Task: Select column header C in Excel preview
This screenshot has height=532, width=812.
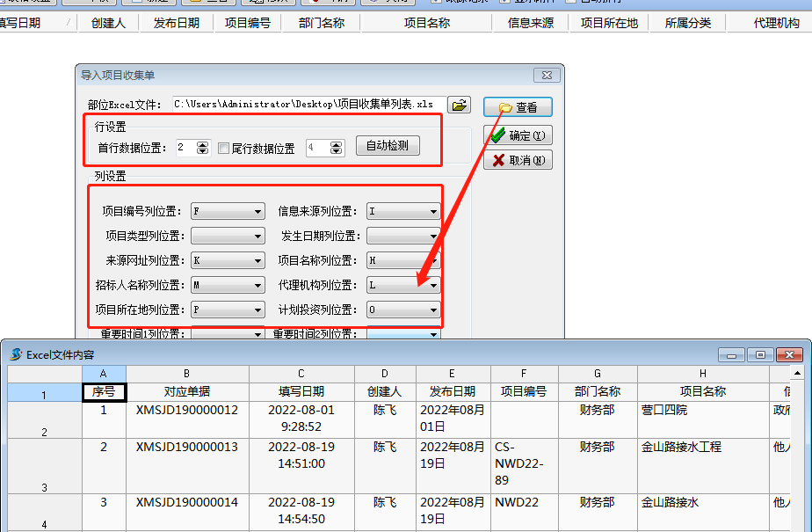Action: pos(301,375)
